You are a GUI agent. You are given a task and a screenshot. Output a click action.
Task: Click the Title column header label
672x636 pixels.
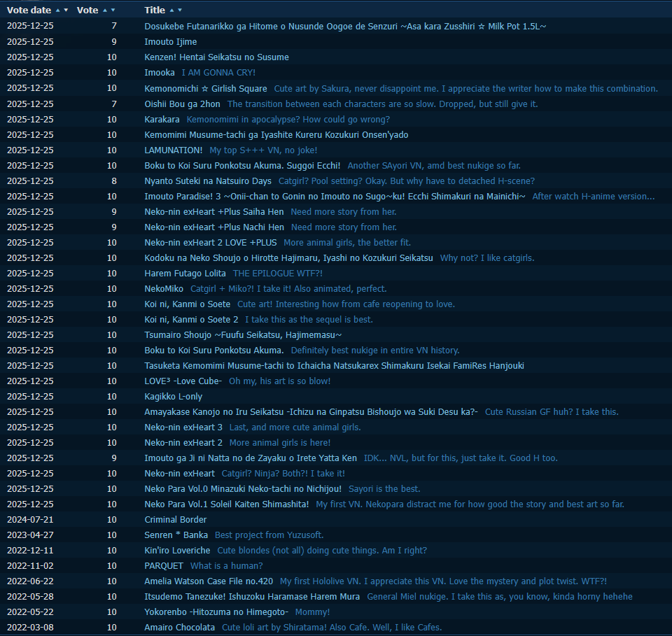pyautogui.click(x=155, y=10)
